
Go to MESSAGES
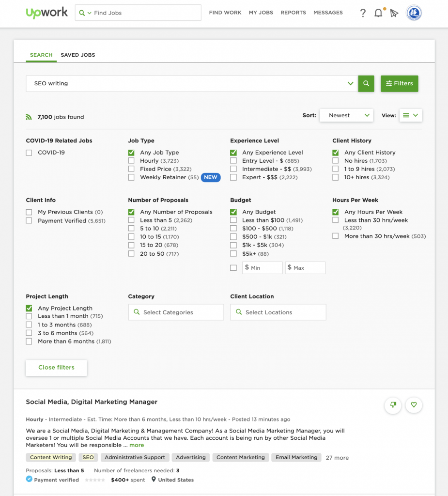tap(328, 13)
